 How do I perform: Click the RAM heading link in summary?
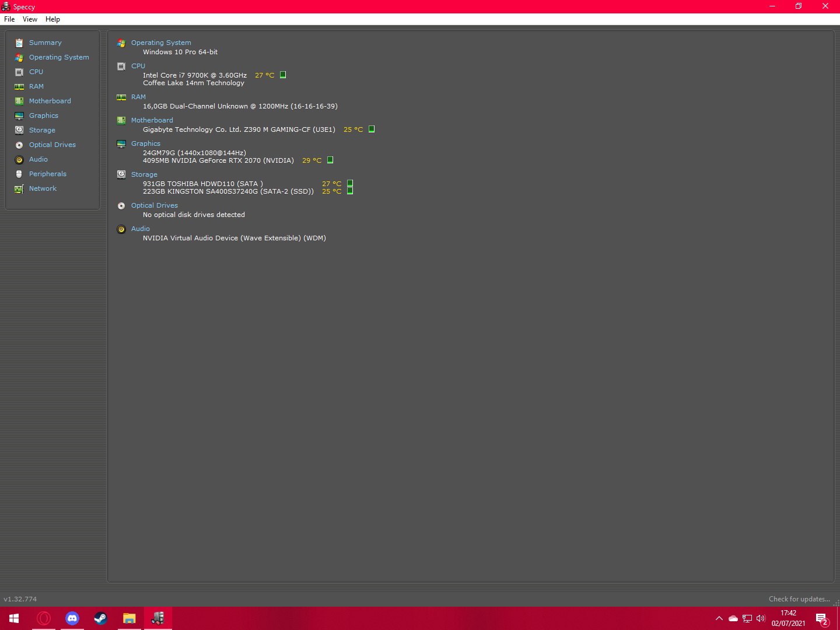point(138,97)
